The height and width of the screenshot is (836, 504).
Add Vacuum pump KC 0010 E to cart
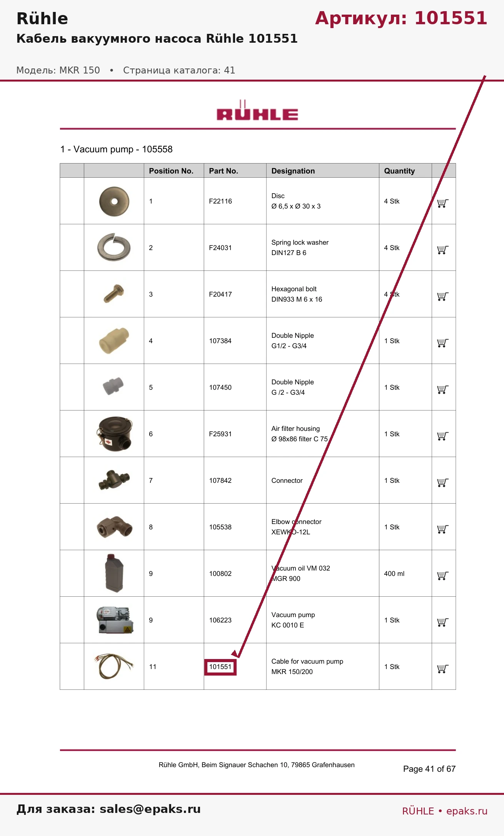(443, 622)
